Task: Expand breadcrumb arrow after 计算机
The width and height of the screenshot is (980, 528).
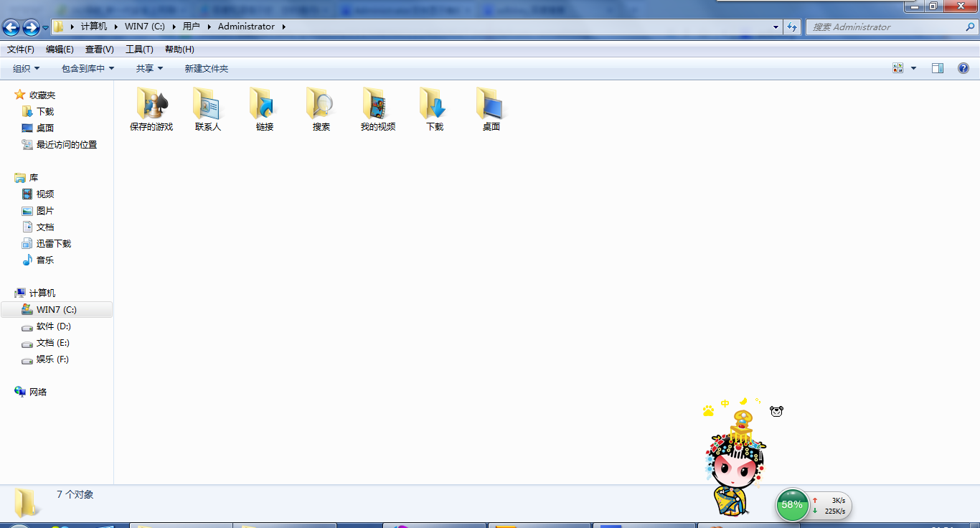Action: tap(116, 27)
